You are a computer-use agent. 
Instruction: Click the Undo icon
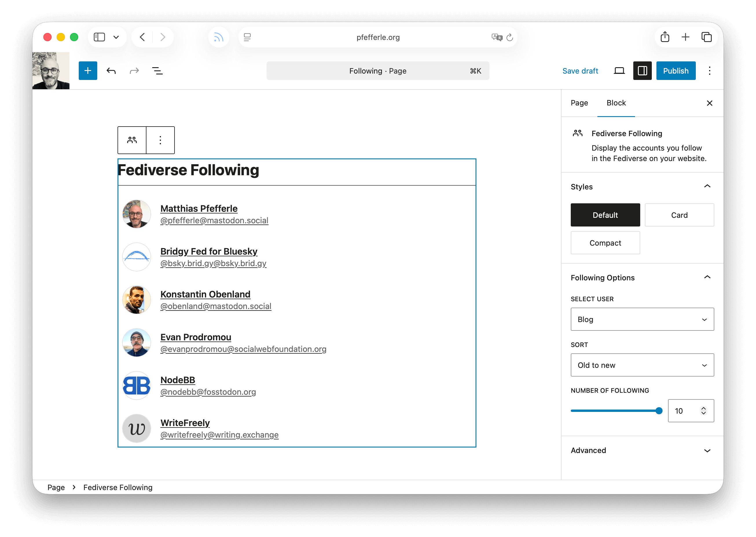(111, 70)
